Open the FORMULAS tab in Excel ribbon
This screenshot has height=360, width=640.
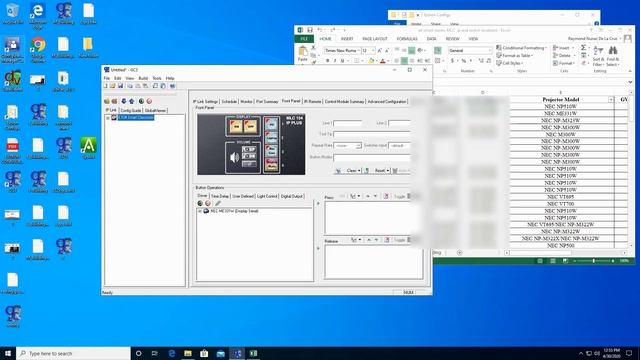[x=407, y=39]
